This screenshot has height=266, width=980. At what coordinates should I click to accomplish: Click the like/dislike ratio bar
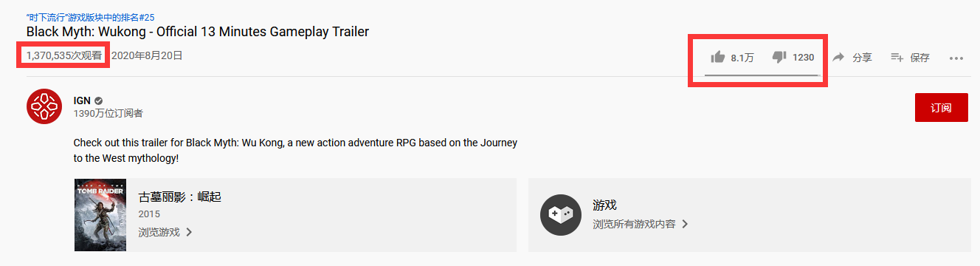point(762,75)
